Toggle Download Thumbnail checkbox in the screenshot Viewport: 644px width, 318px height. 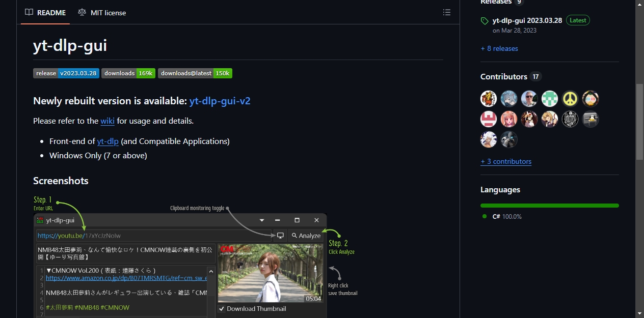(222, 309)
